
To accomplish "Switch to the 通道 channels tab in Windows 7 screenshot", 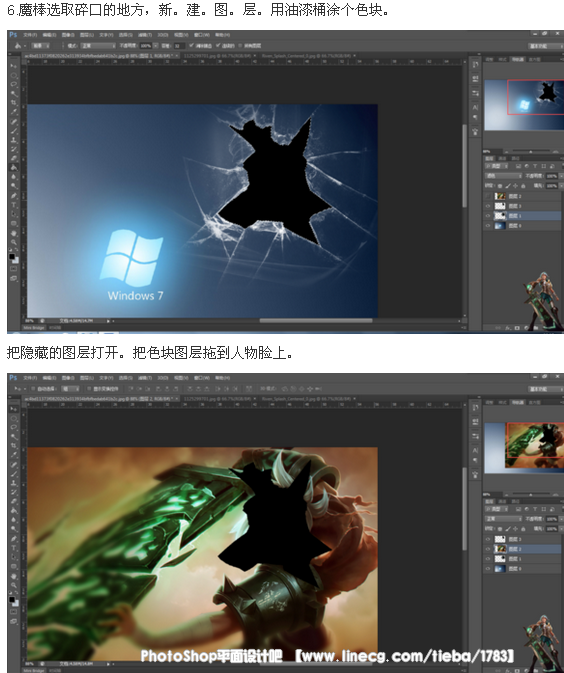I will (x=502, y=158).
